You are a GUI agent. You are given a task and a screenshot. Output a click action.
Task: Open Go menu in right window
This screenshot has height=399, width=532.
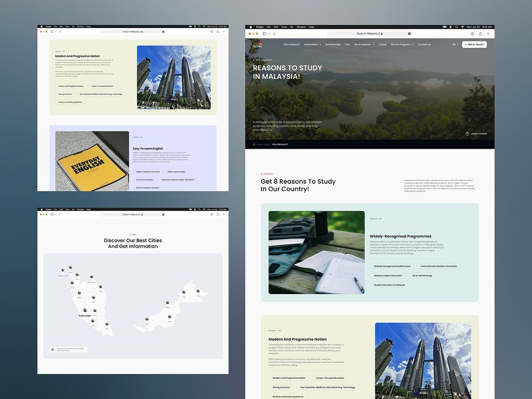(292, 27)
